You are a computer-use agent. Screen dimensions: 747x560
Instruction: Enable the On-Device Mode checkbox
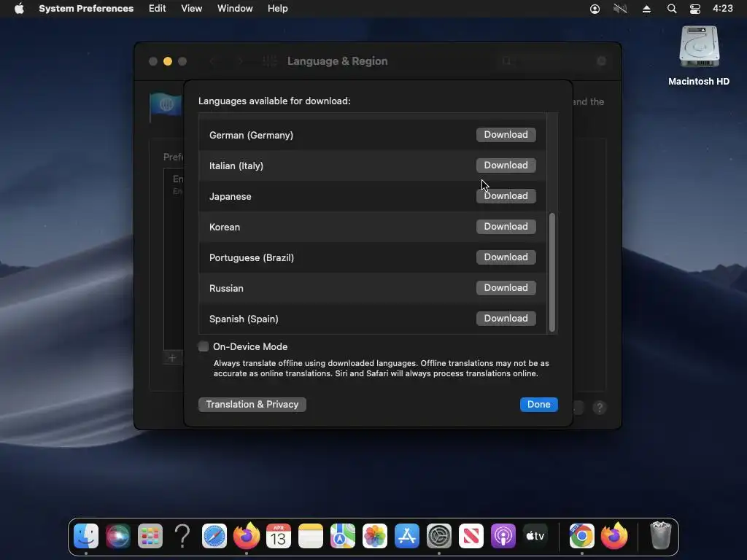point(204,346)
